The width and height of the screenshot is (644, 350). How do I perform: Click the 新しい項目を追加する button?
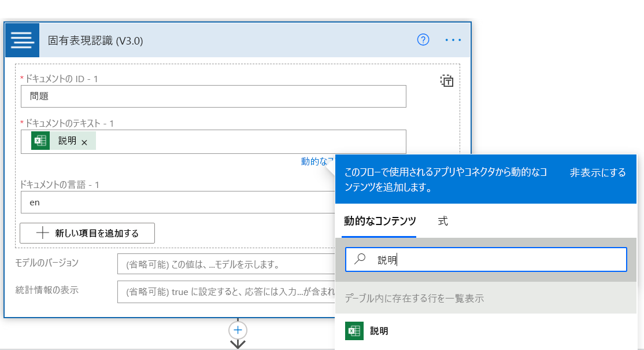click(87, 233)
